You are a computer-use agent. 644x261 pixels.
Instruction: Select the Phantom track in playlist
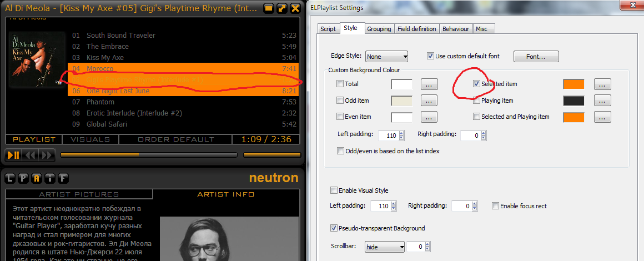tap(100, 102)
